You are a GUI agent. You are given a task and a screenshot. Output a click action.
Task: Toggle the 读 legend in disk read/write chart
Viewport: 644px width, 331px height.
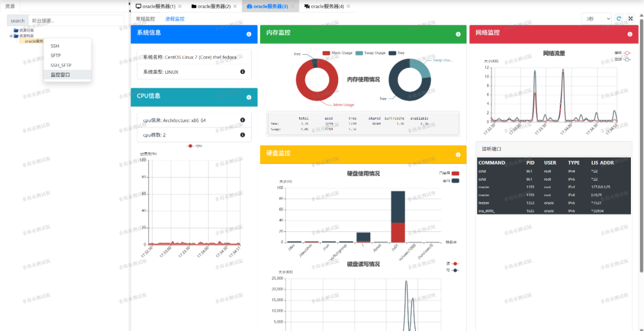click(x=452, y=264)
